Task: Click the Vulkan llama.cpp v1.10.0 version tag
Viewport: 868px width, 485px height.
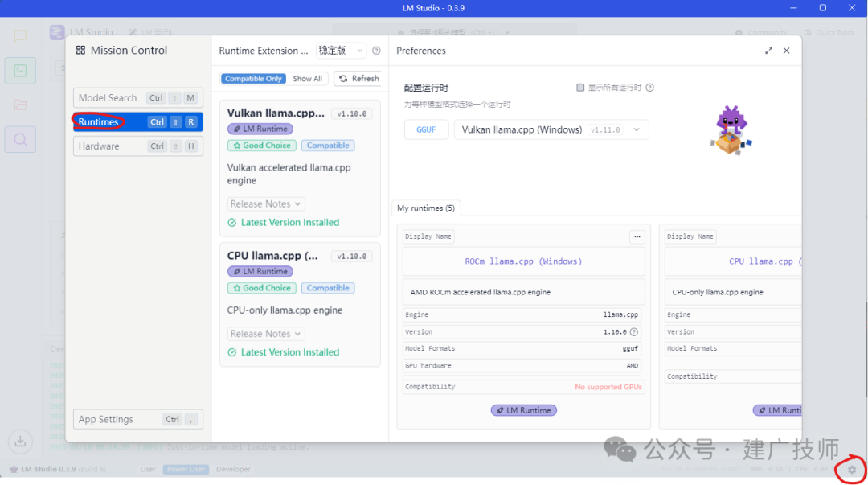Action: tap(352, 113)
